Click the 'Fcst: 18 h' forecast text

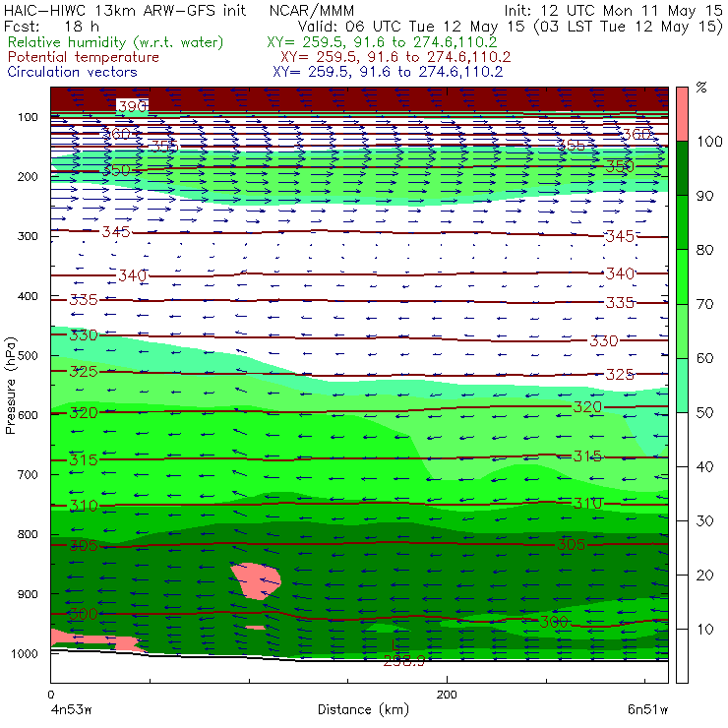(x=51, y=27)
